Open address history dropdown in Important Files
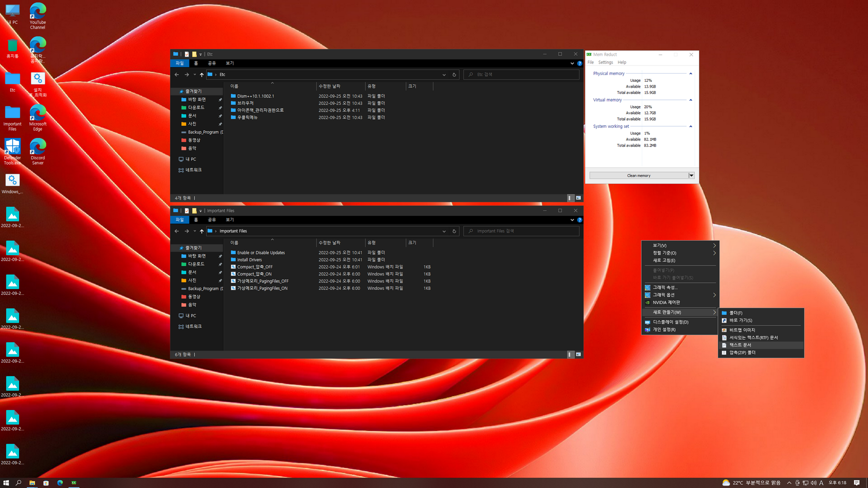This screenshot has height=488, width=868. click(x=444, y=231)
